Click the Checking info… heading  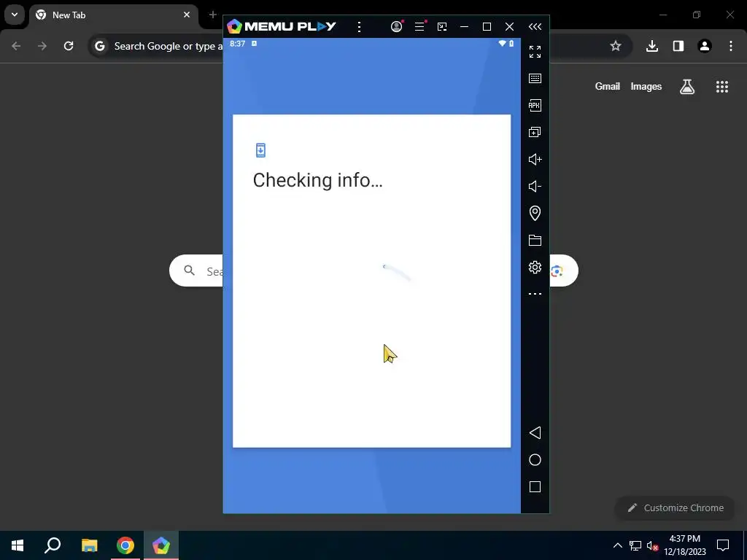point(318,181)
